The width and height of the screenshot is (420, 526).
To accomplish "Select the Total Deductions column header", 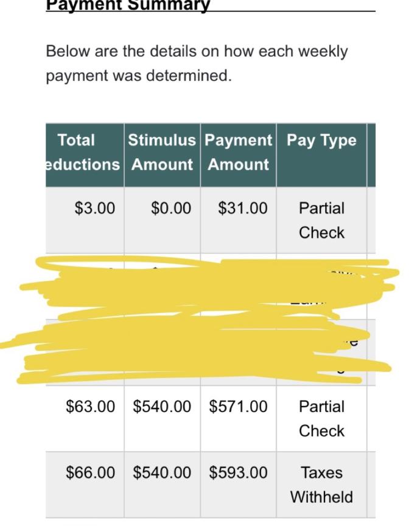I will (85, 155).
